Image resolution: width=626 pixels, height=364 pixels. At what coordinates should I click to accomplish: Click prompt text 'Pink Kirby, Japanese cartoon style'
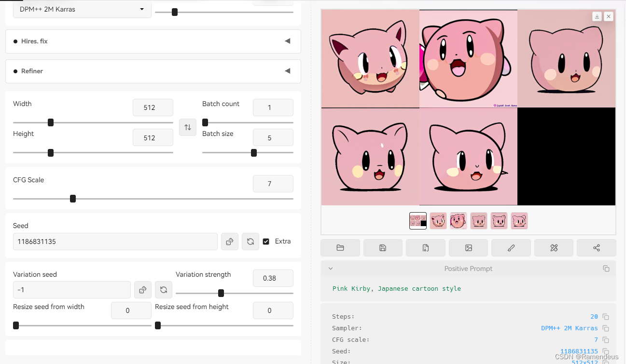397,288
